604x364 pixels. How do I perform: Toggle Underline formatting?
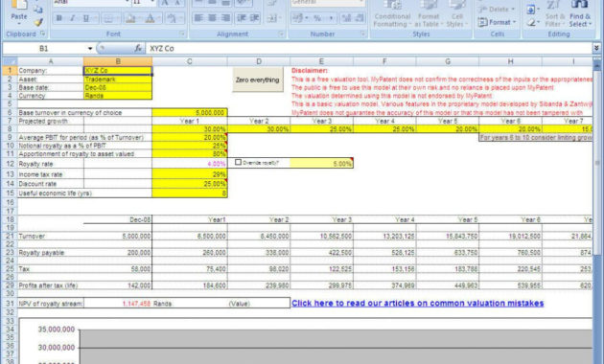pyautogui.click(x=85, y=18)
